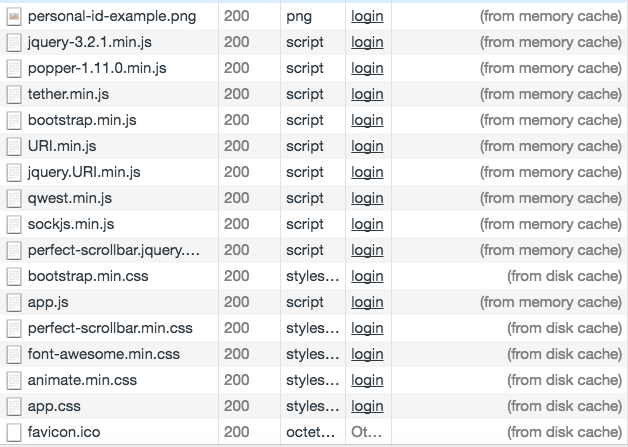The image size is (628, 447).
Task: Click the file icon beside bootstrap.min.css
Action: pyautogui.click(x=14, y=277)
